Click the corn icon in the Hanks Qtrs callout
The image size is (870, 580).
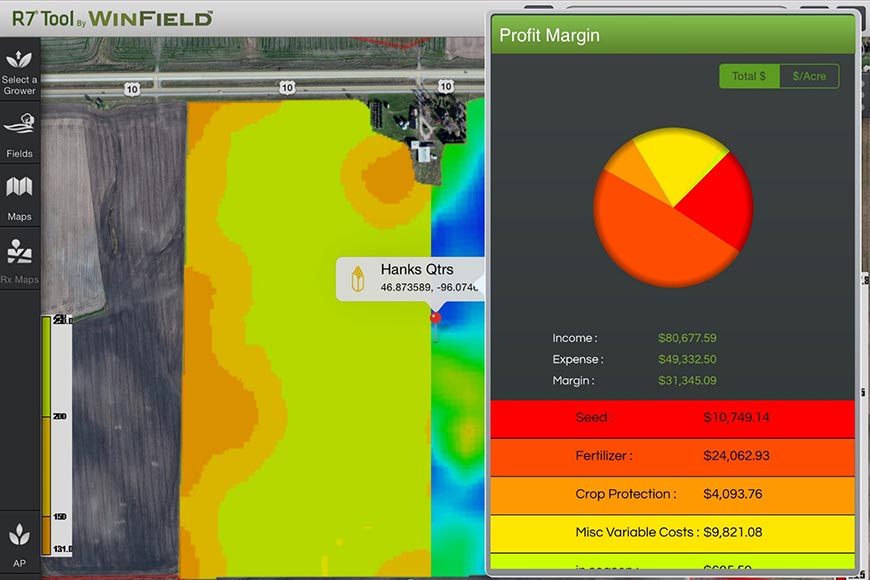pyautogui.click(x=356, y=279)
